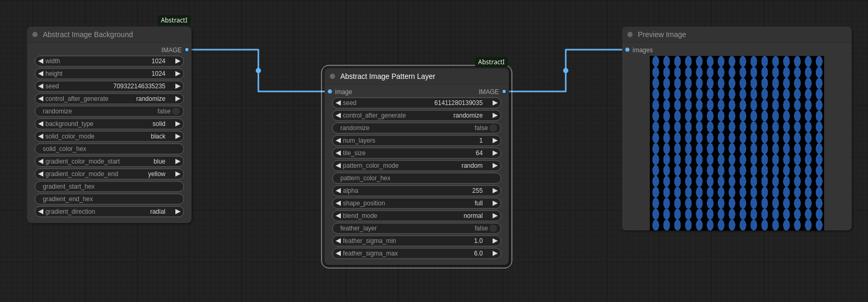Image resolution: width=868 pixels, height=302 pixels.
Task: Click the pattern_color_hex input field
Action: point(417,178)
